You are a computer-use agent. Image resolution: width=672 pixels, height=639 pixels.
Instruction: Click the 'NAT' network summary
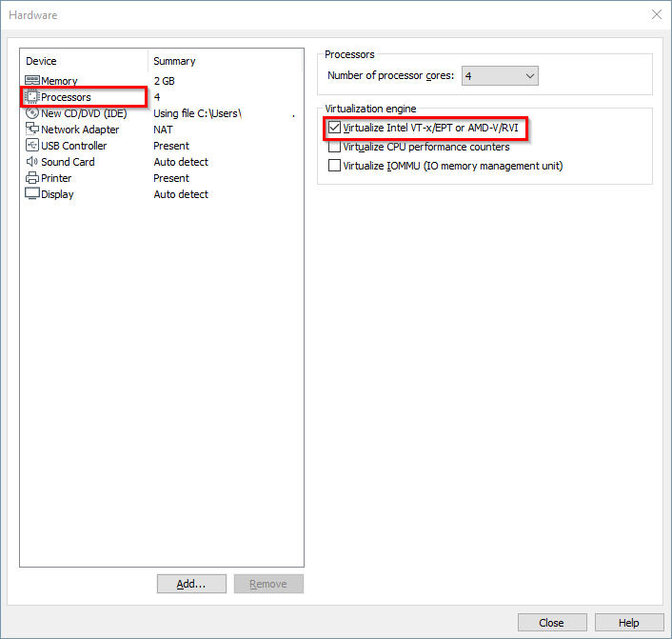click(163, 130)
